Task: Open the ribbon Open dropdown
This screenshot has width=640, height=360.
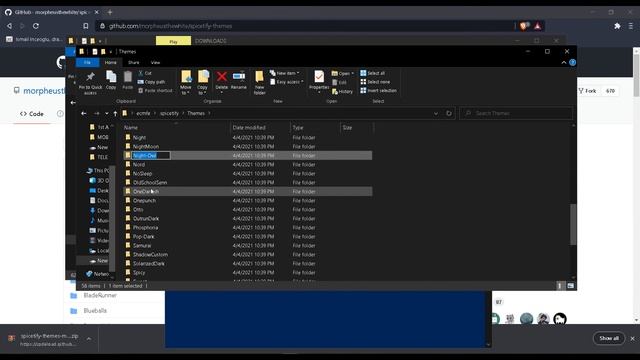Action: click(343, 73)
